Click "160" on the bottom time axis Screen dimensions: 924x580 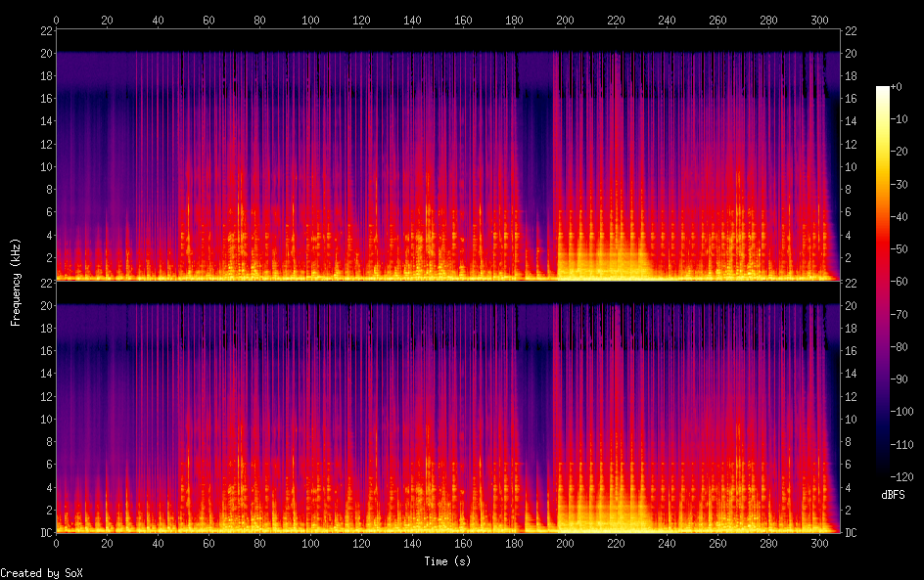[463, 544]
